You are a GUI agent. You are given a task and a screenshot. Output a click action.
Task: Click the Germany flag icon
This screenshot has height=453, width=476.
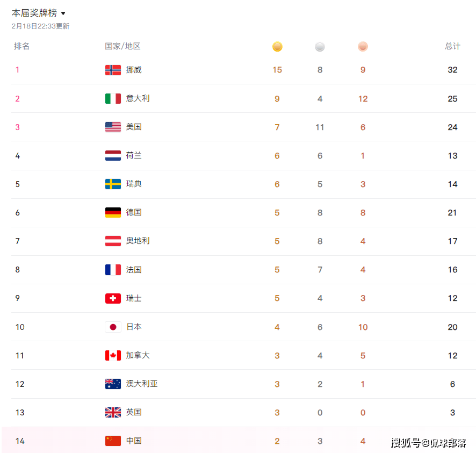(113, 213)
